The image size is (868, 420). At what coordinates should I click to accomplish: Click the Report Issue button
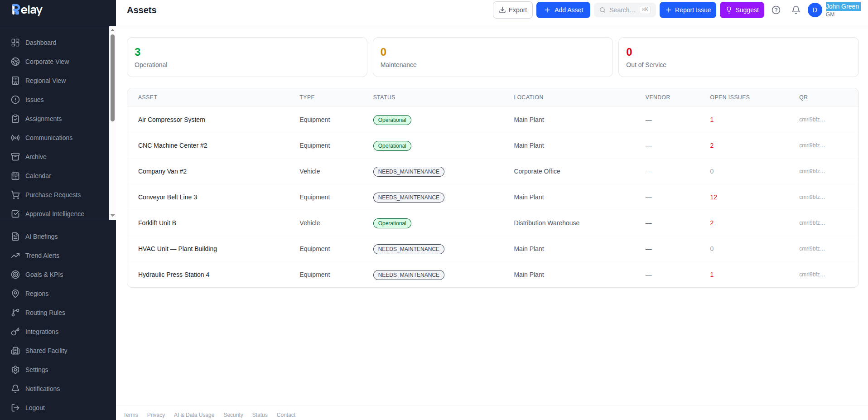pos(688,10)
